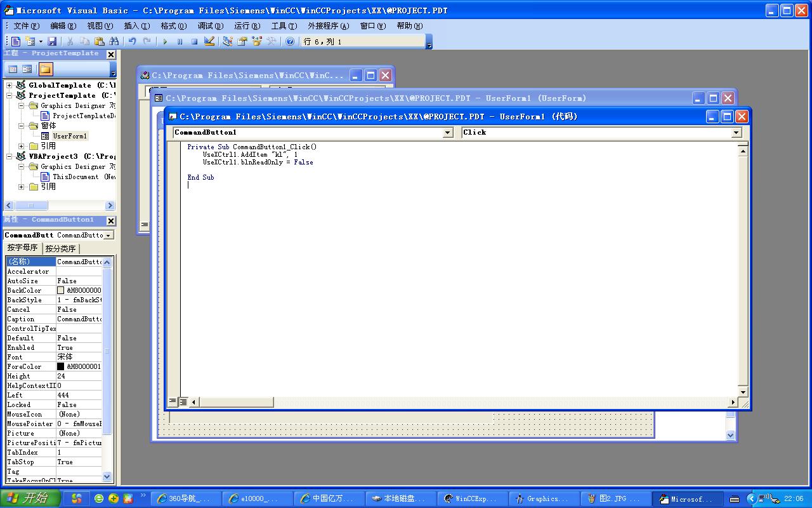Screen dimensions: 812x508
Task: Toggle Design Mode icon
Action: point(209,41)
